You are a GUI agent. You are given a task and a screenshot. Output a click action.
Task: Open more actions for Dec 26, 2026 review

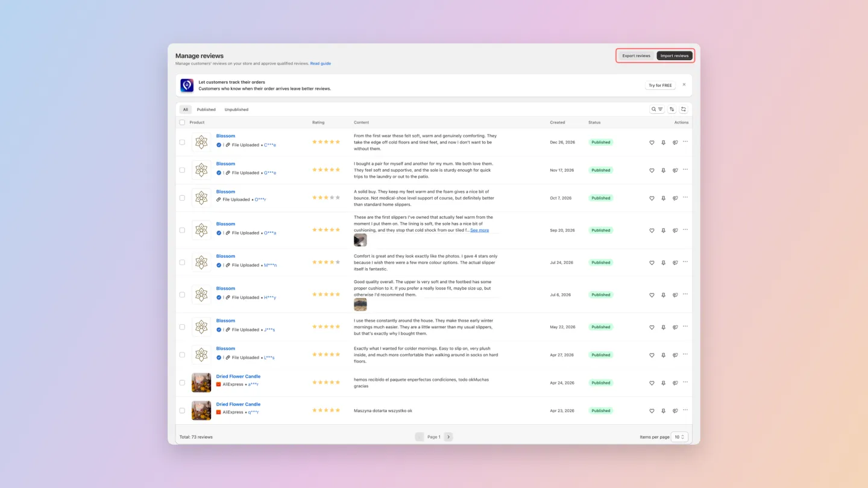[685, 142]
